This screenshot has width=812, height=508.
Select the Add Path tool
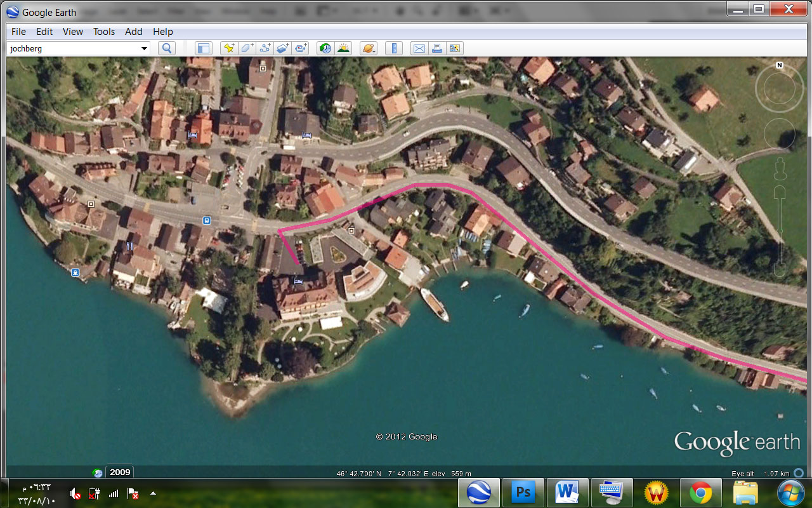[x=265, y=48]
